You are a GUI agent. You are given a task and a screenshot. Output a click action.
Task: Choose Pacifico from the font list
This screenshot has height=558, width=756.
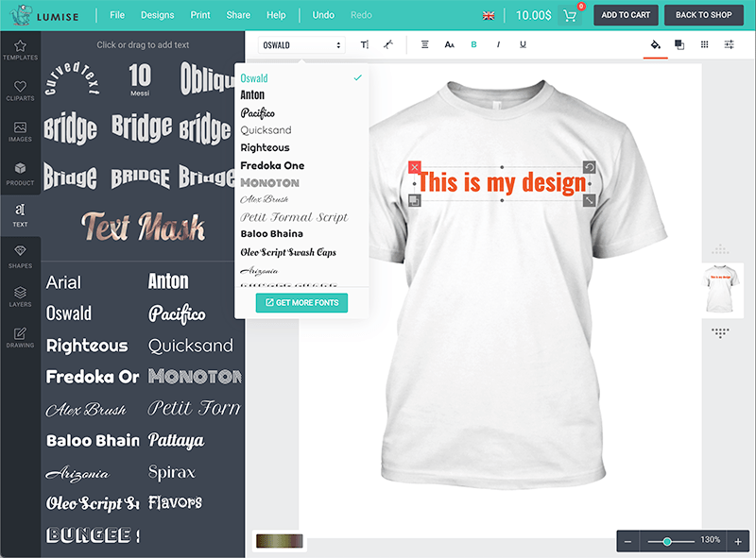tap(258, 112)
